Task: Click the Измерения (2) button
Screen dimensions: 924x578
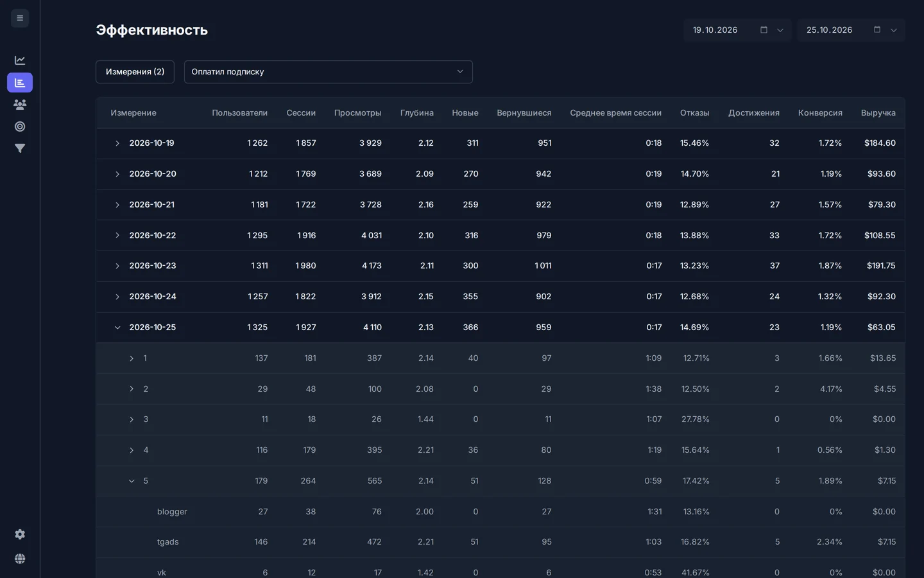Action: [x=135, y=72]
